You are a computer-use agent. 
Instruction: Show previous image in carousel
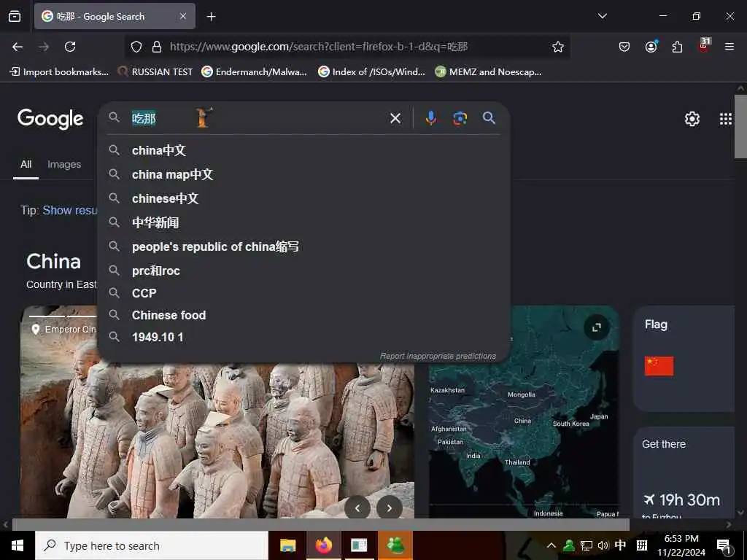tap(357, 508)
